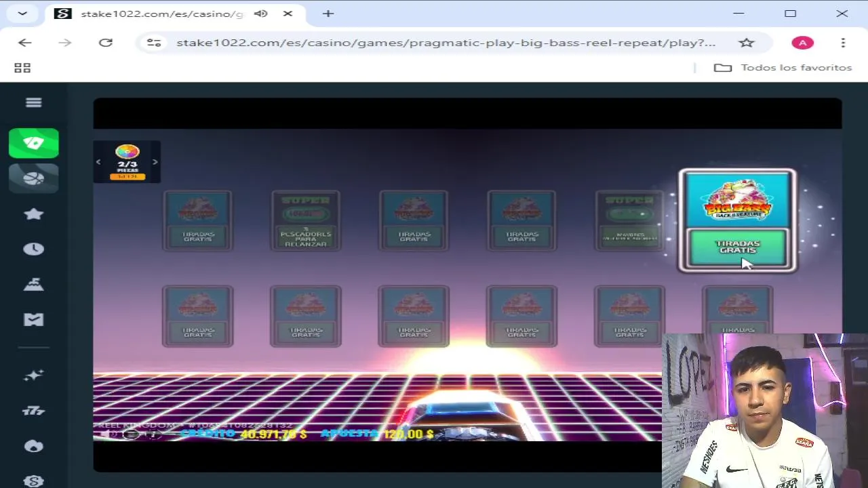Open the Stake sidebar hamburger menu
This screenshot has height=488, width=868.
(33, 102)
